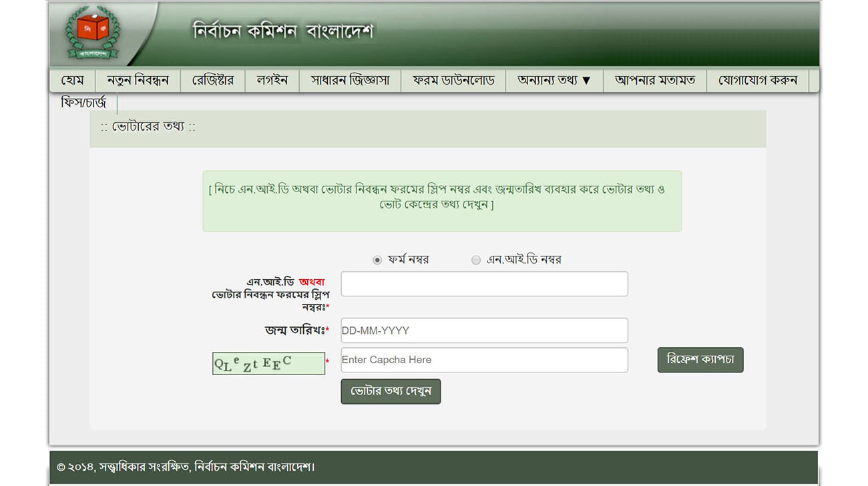This screenshot has height=486, width=868.
Task: Focus the NID or form slip number field
Action: pyautogui.click(x=484, y=284)
